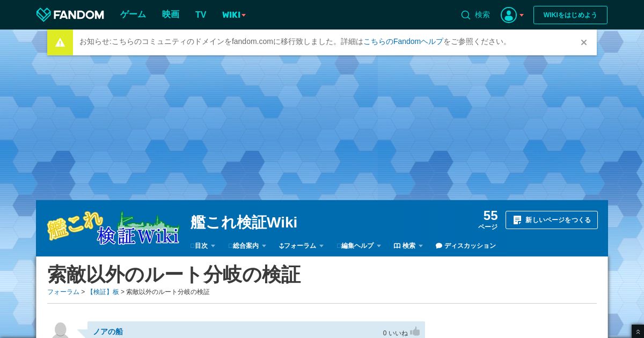Click the speech bubble icon beside ディスカッション
The image size is (644, 338).
point(439,246)
